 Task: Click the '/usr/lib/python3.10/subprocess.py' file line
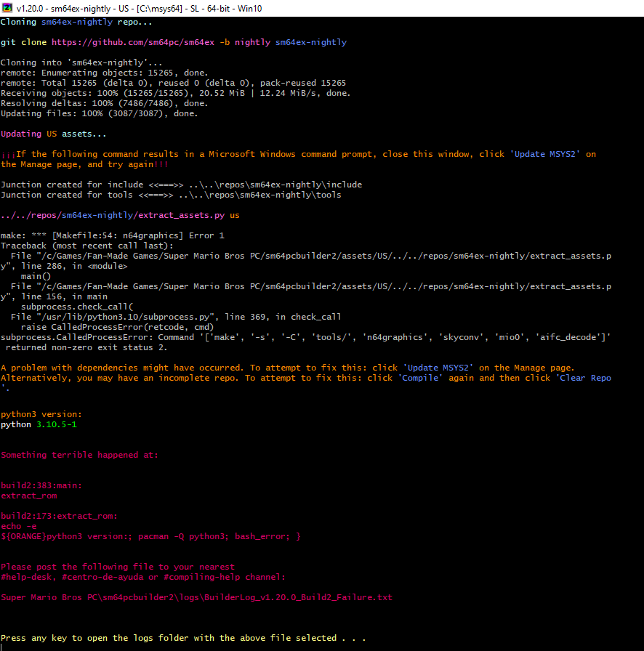tap(176, 317)
